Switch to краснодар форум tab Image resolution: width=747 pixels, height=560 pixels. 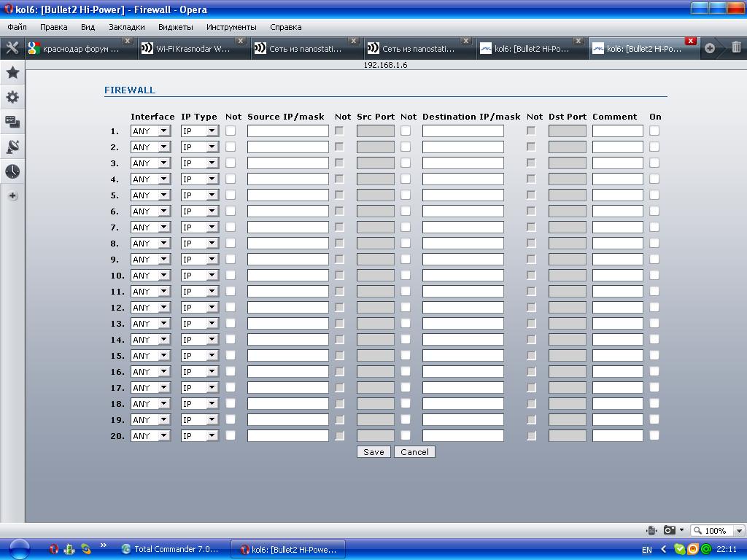(80, 49)
